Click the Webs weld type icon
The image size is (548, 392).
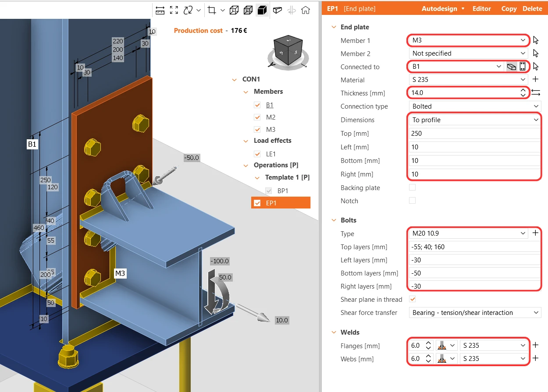pyautogui.click(x=442, y=359)
